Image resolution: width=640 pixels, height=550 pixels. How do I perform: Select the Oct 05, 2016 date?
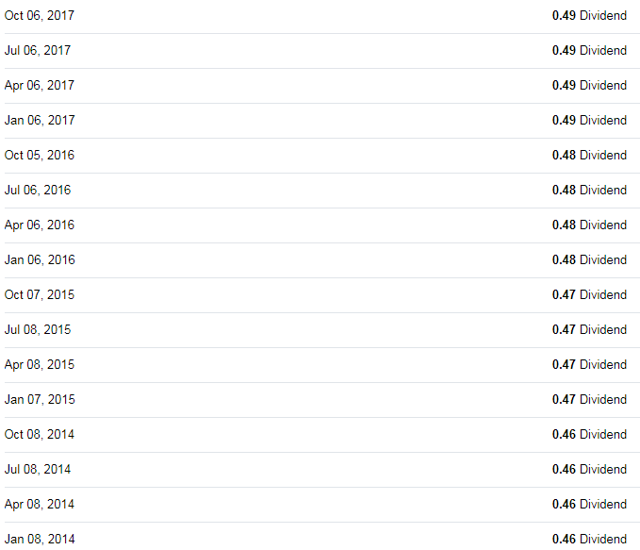39,155
